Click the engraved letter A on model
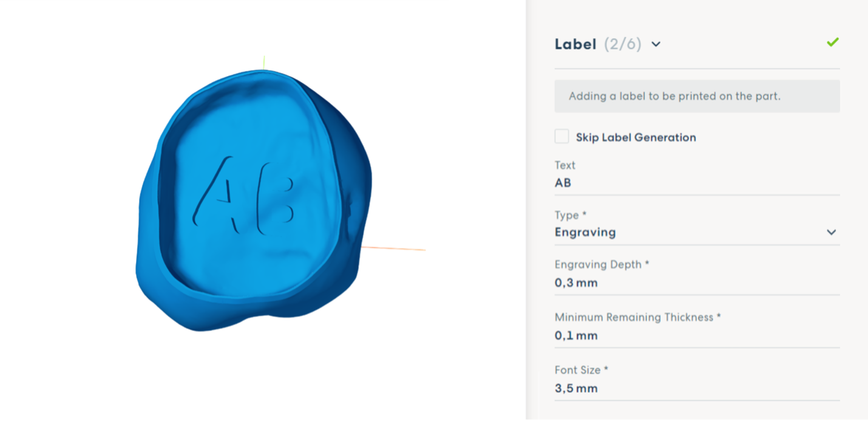 pyautogui.click(x=220, y=194)
